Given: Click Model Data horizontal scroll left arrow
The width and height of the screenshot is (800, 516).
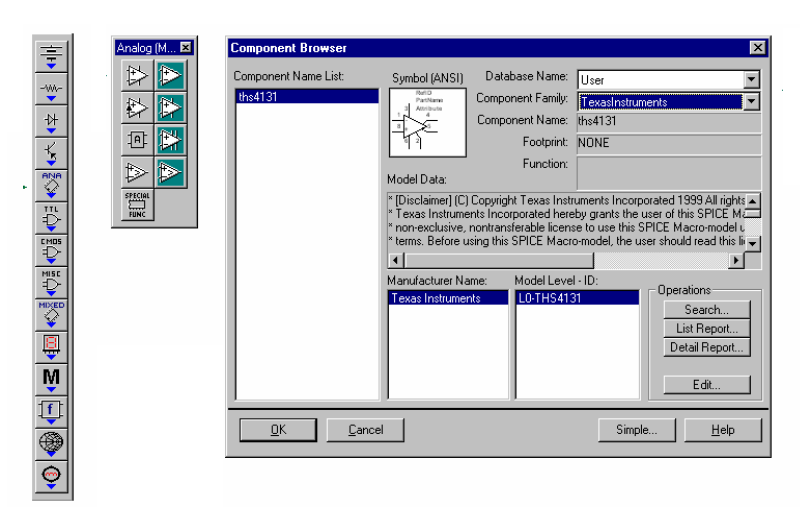Looking at the screenshot, I should [x=395, y=260].
